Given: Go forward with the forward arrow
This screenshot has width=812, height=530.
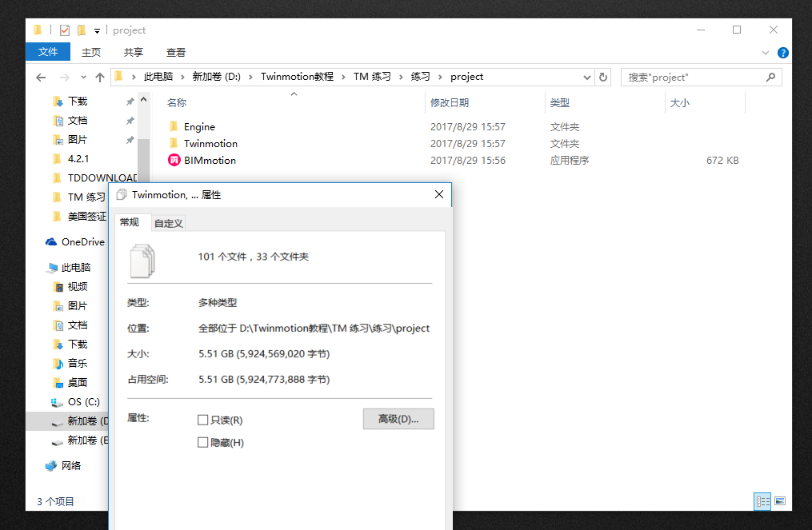Looking at the screenshot, I should [64, 77].
